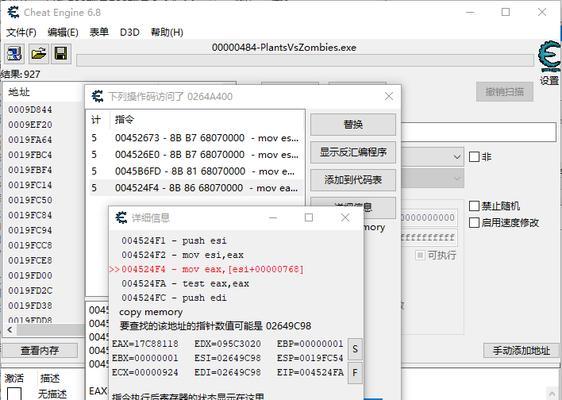
Task: Select opcode row 004524F4 in list
Action: (195, 188)
